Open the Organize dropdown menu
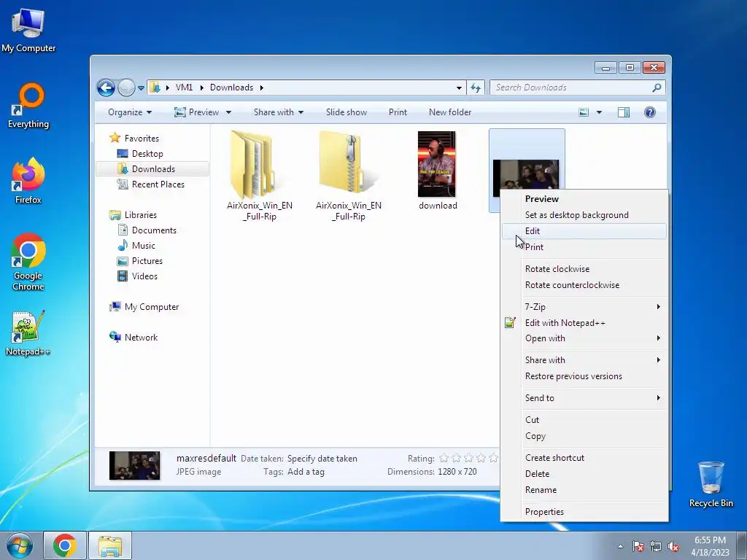Viewport: 747px width, 560px height. click(130, 112)
